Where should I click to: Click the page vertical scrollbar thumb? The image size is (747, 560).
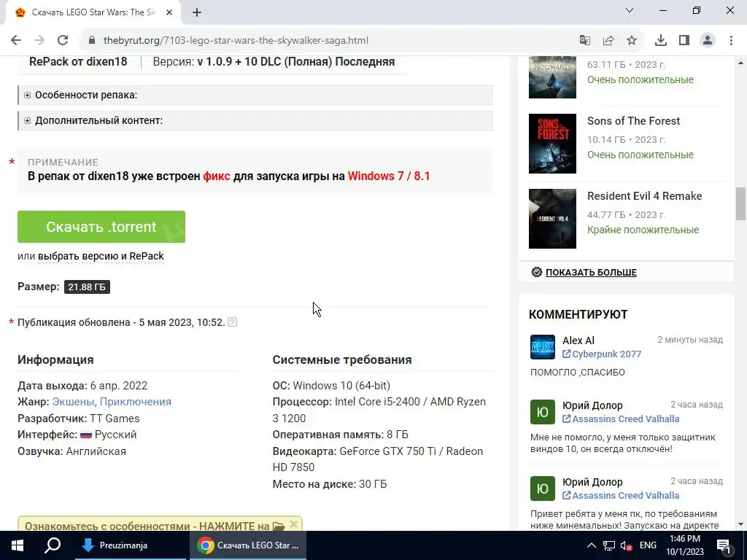tap(741, 204)
